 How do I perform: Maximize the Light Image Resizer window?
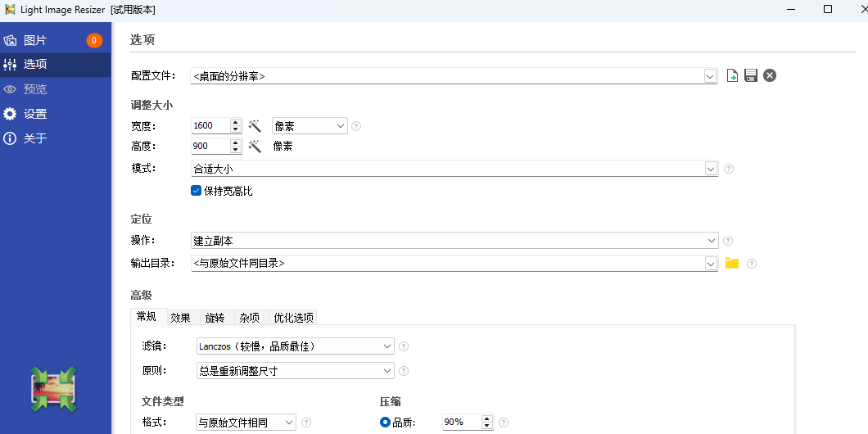coord(828,9)
